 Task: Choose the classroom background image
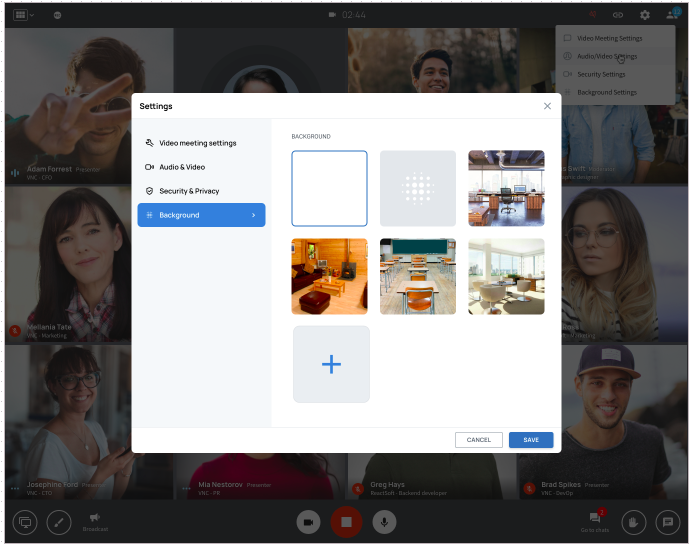click(x=418, y=276)
